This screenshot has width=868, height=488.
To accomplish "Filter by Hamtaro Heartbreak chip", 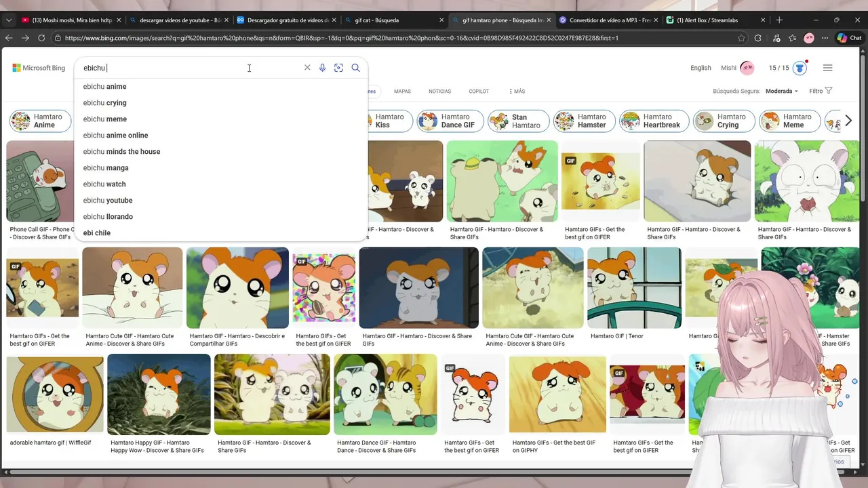I will (x=654, y=121).
